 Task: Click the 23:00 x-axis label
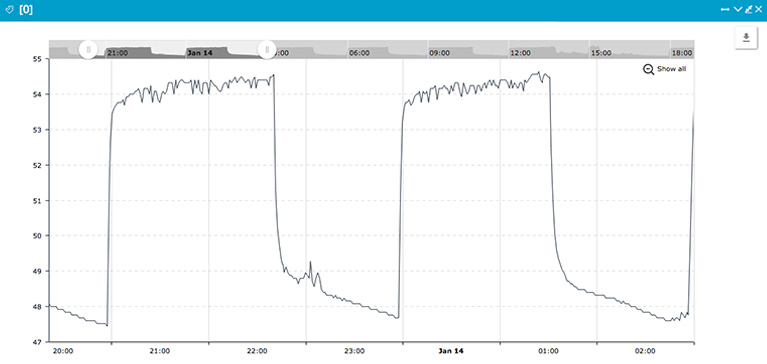(354, 351)
